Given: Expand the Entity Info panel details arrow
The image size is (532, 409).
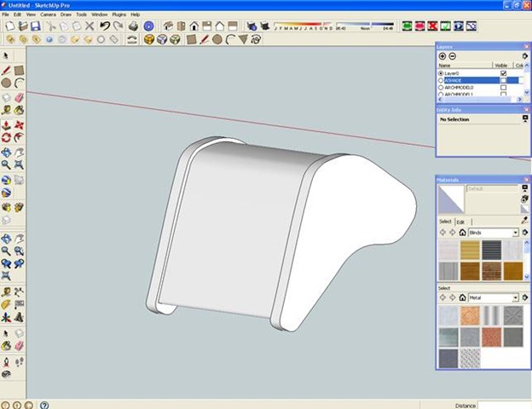Looking at the screenshot, I should pyautogui.click(x=525, y=120).
